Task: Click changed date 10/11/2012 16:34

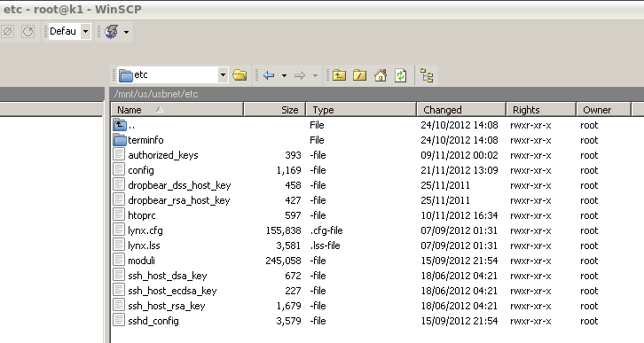Action: (459, 215)
